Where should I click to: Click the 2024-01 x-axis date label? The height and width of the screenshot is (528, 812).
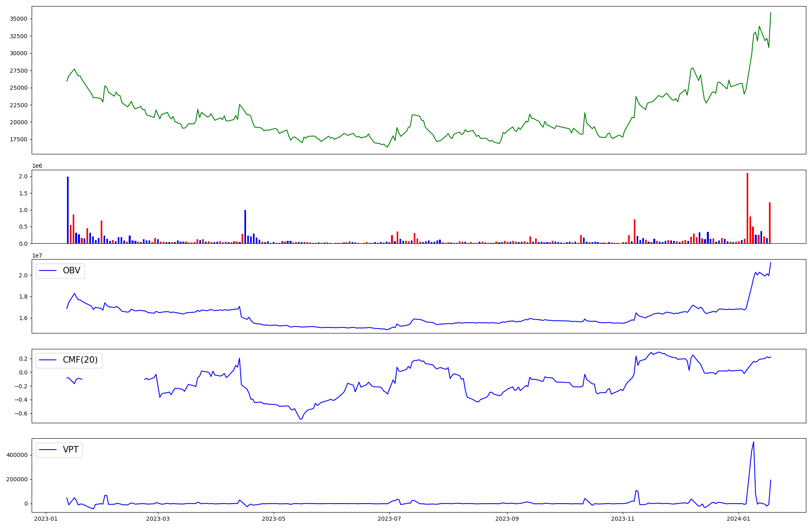pos(739,519)
